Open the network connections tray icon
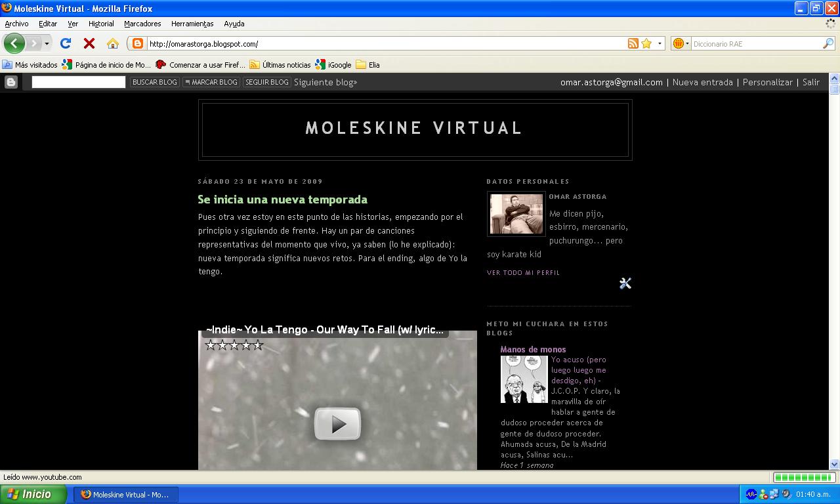The height and width of the screenshot is (504, 840). pos(774,494)
